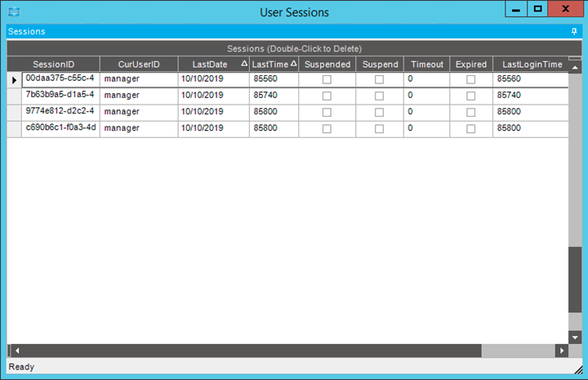Toggle Suspend checkbox for session 7b63b9a5-d1a5-4
This screenshot has width=588, height=380.
pos(379,96)
